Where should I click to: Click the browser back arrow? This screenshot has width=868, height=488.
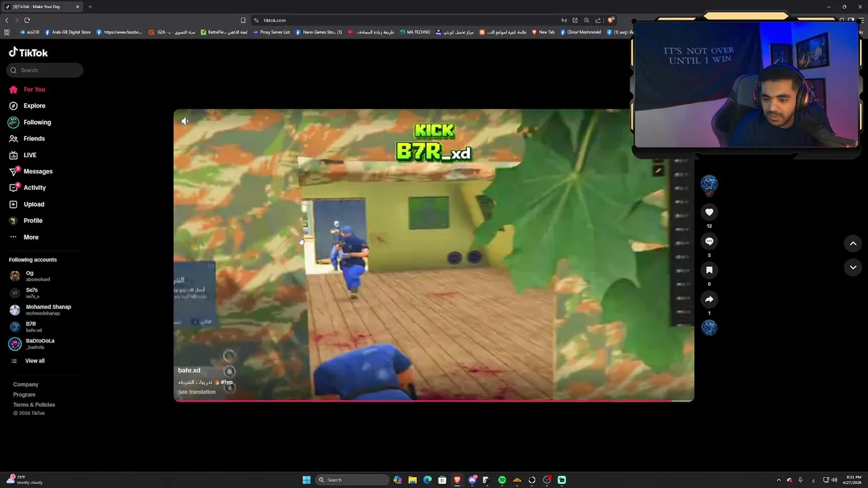click(7, 20)
